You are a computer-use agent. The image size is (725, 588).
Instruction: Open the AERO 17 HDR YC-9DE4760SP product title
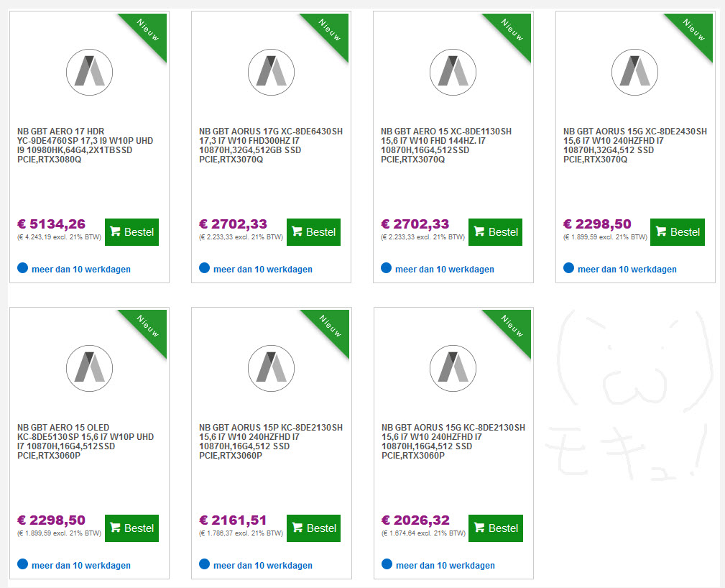coord(85,145)
